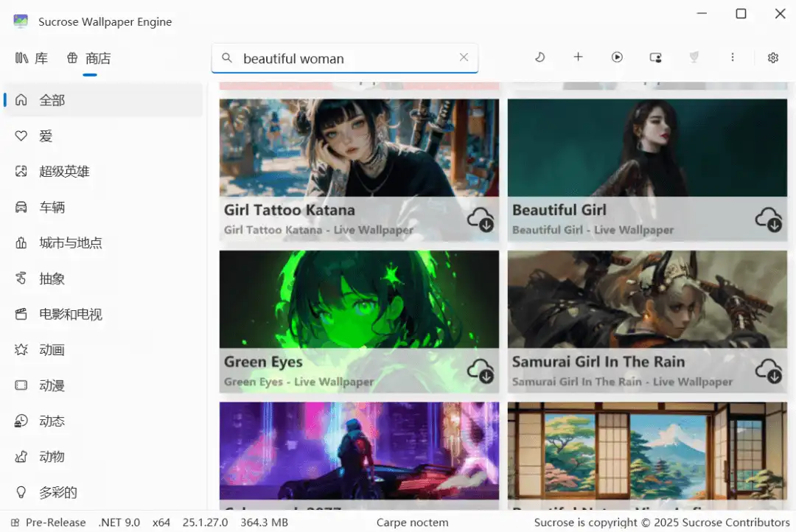Switch to the 库 library tab
The height and width of the screenshot is (532, 796).
(x=32, y=58)
